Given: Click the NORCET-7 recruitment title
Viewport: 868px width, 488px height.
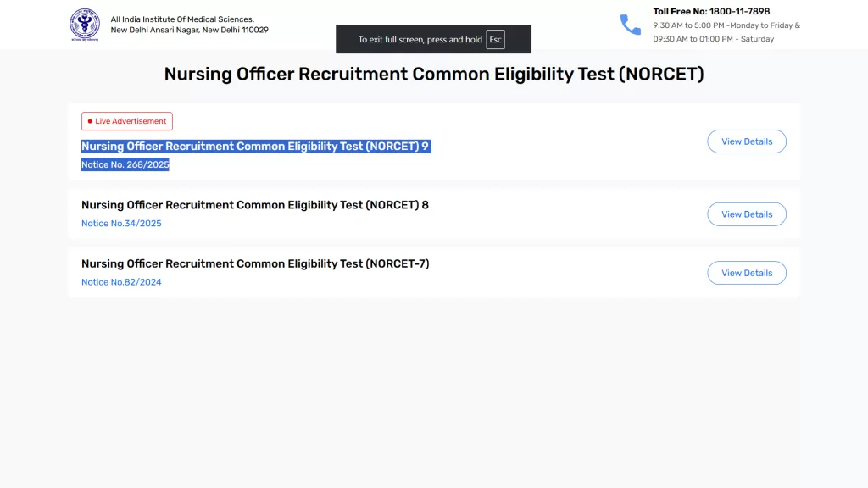Looking at the screenshot, I should 255,263.
